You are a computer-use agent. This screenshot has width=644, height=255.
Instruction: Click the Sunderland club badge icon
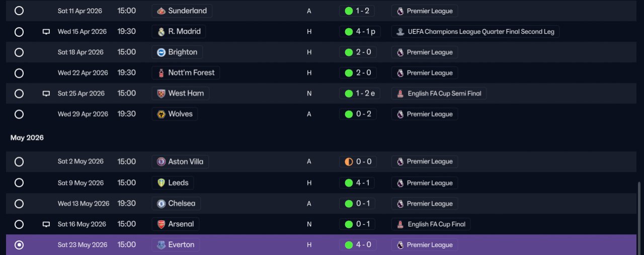(161, 11)
